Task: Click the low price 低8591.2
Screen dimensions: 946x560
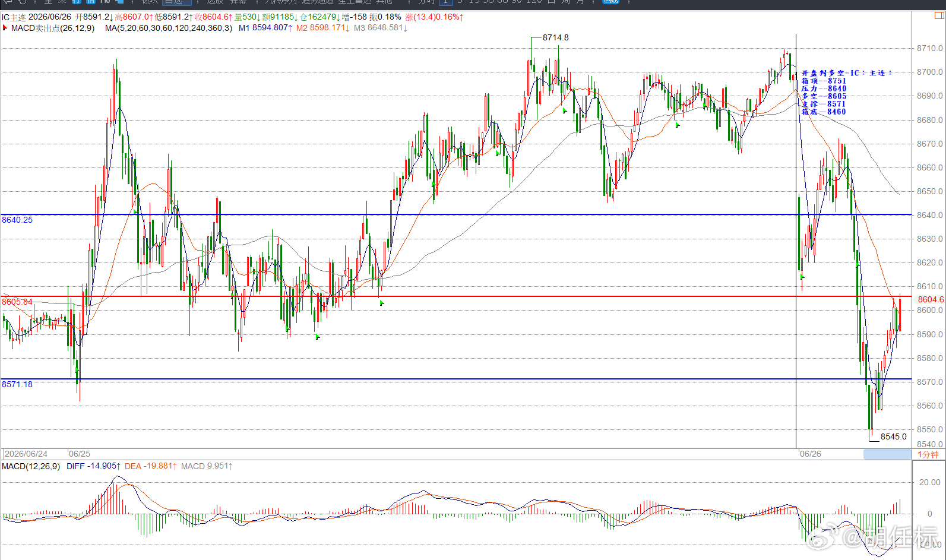Action: pyautogui.click(x=173, y=17)
